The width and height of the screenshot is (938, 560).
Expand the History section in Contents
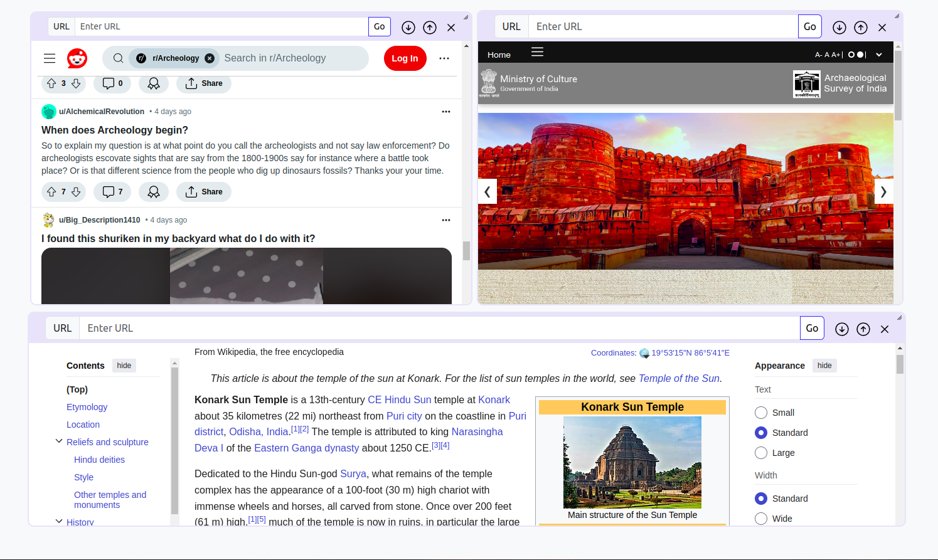point(58,521)
